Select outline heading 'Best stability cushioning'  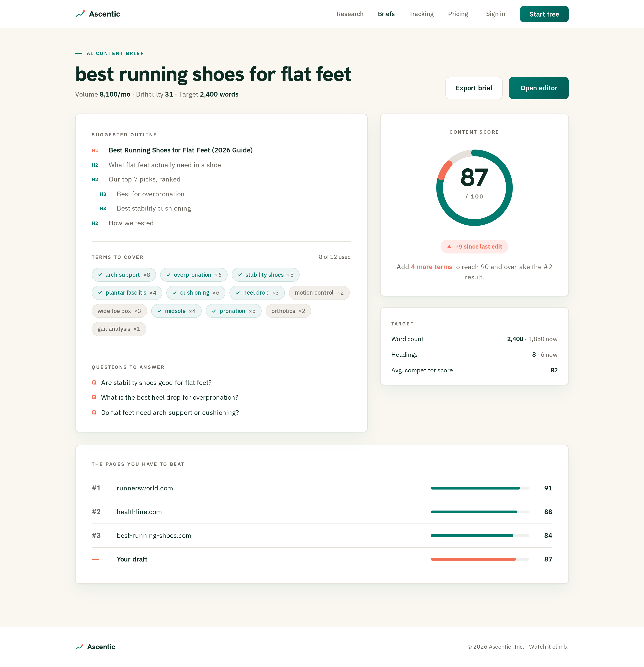(154, 208)
